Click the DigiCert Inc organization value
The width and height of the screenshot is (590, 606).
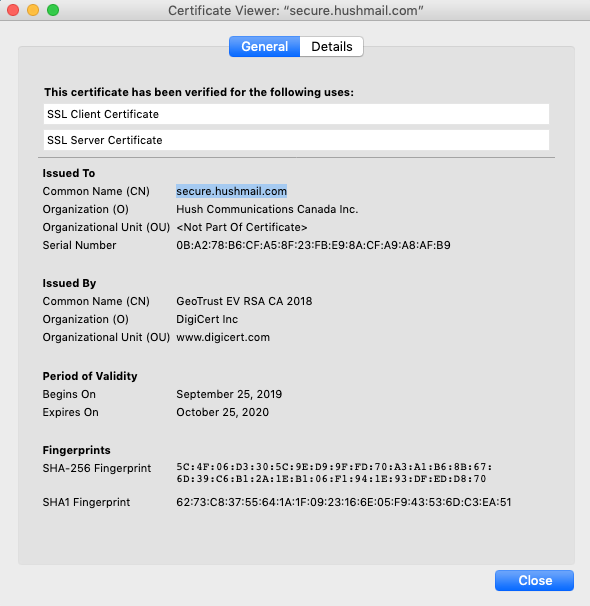coord(207,319)
